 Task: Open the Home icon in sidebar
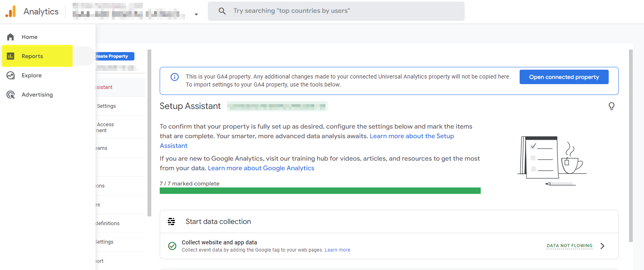click(10, 37)
